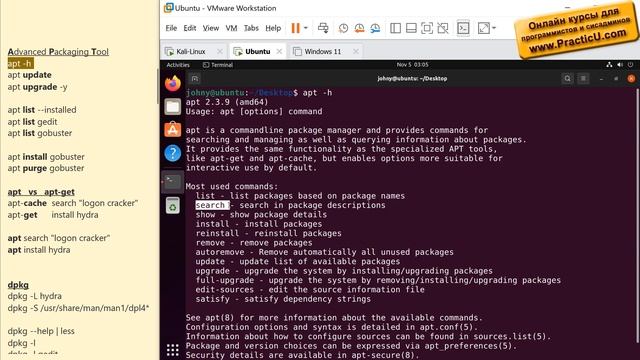640x360 pixels.
Task: Launch Firefox from the Ubuntu dock
Action: tap(173, 83)
